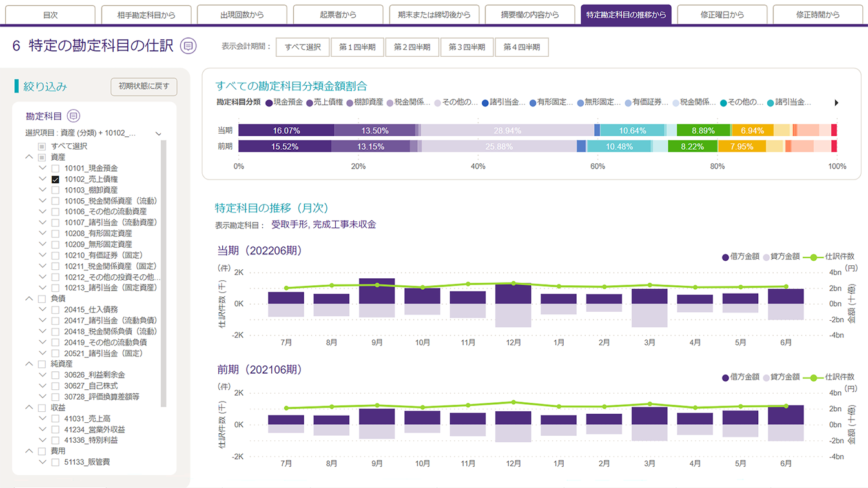The height and width of the screenshot is (488, 868).
Task: Switch to the 目次 tab
Action: (50, 15)
